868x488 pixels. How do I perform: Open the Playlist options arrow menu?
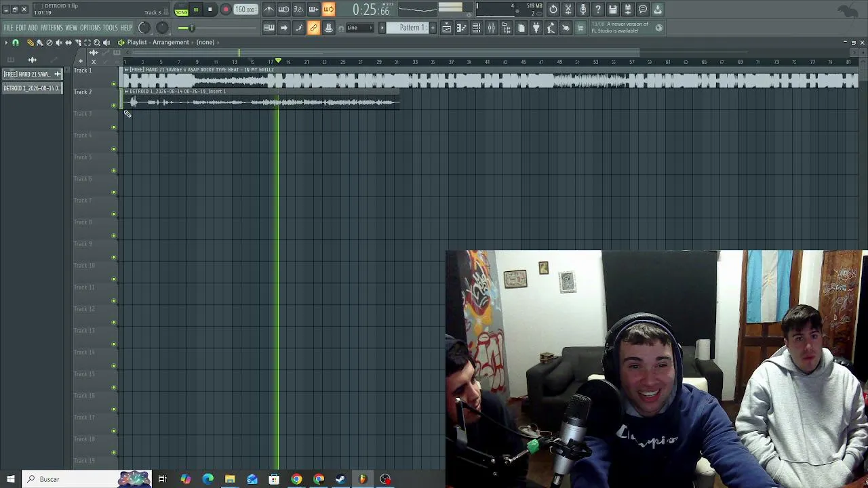[x=6, y=43]
